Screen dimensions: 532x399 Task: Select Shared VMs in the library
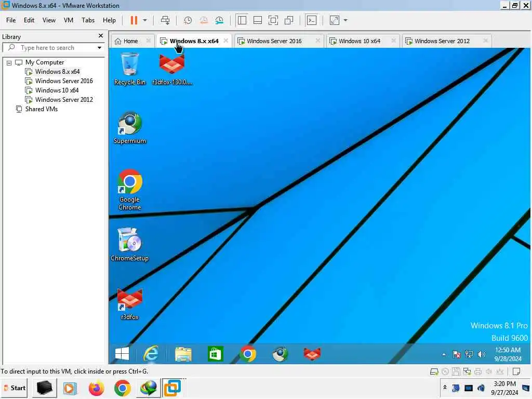point(42,109)
